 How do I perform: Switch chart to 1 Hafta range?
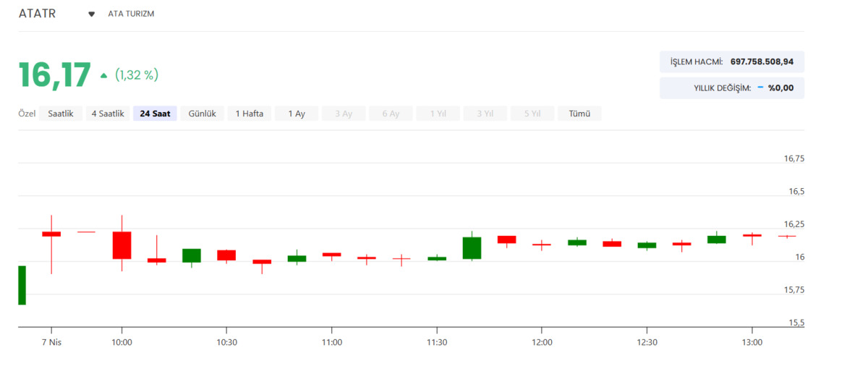(250, 114)
